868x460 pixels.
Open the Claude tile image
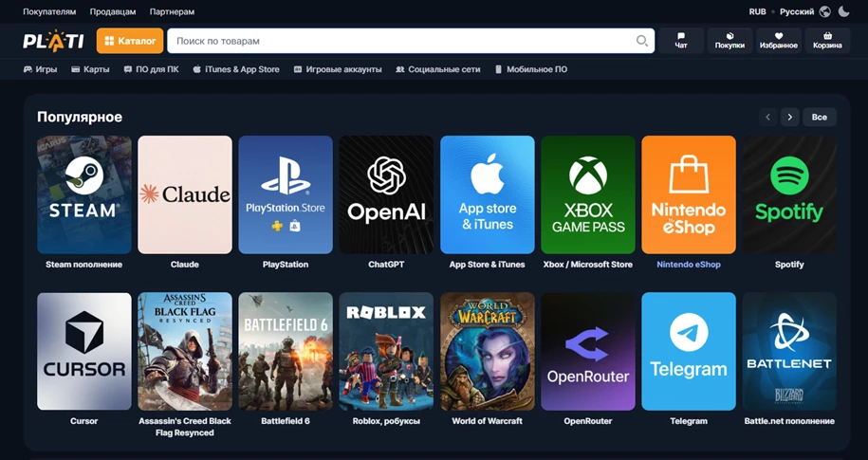(x=185, y=194)
